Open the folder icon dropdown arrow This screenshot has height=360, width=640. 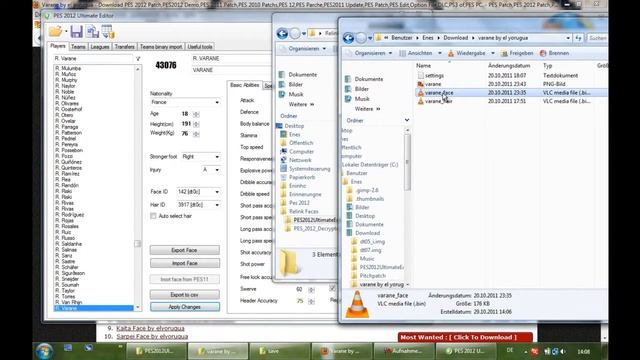(66, 32)
